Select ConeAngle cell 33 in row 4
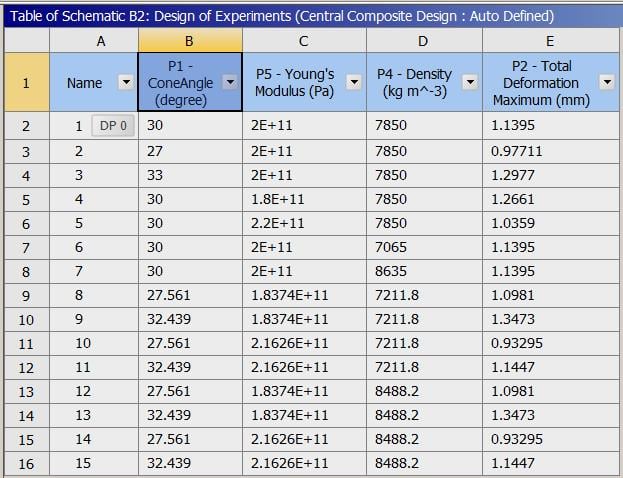 (x=190, y=175)
